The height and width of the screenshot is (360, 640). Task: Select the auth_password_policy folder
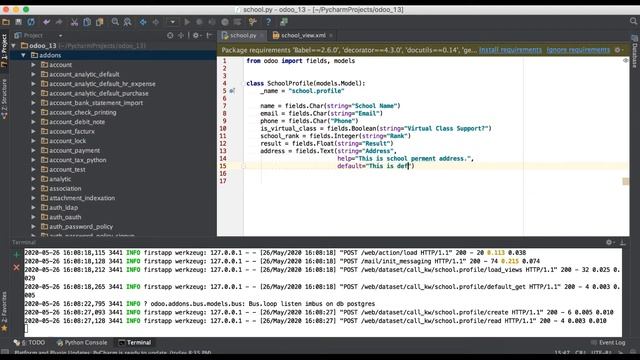click(81, 227)
